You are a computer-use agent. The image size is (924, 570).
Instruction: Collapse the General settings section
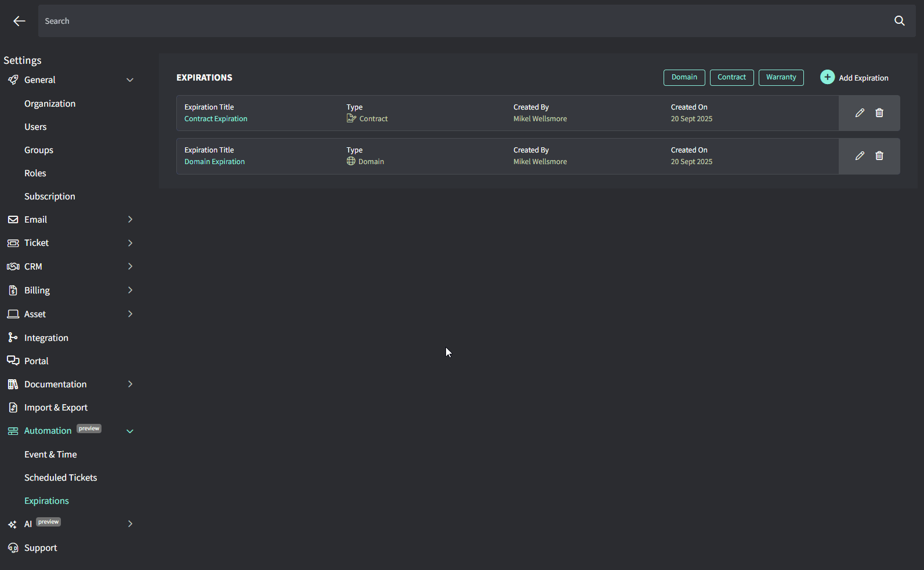click(130, 80)
